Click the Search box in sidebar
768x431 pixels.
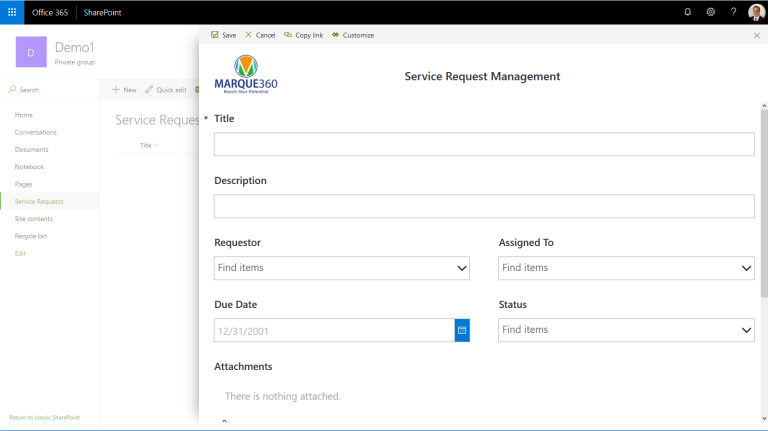(x=49, y=90)
